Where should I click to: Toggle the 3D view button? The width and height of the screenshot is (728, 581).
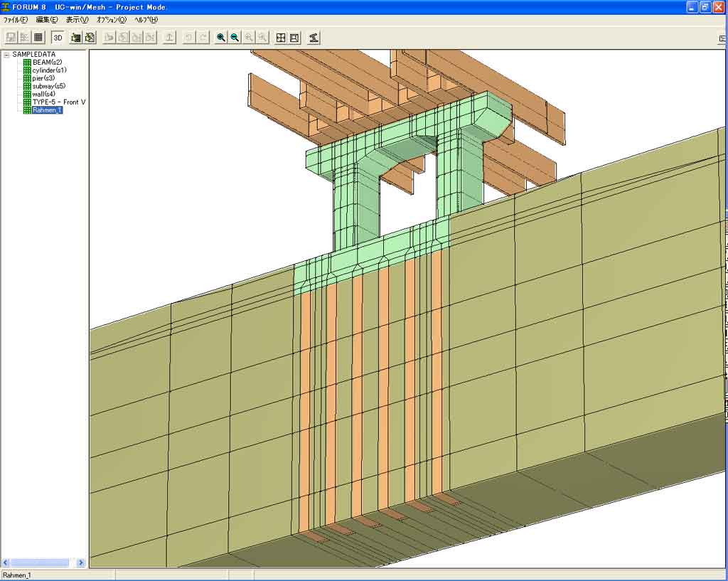(58, 38)
